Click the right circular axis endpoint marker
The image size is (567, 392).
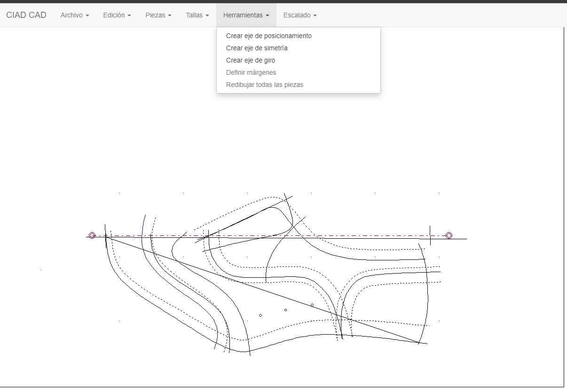(449, 235)
